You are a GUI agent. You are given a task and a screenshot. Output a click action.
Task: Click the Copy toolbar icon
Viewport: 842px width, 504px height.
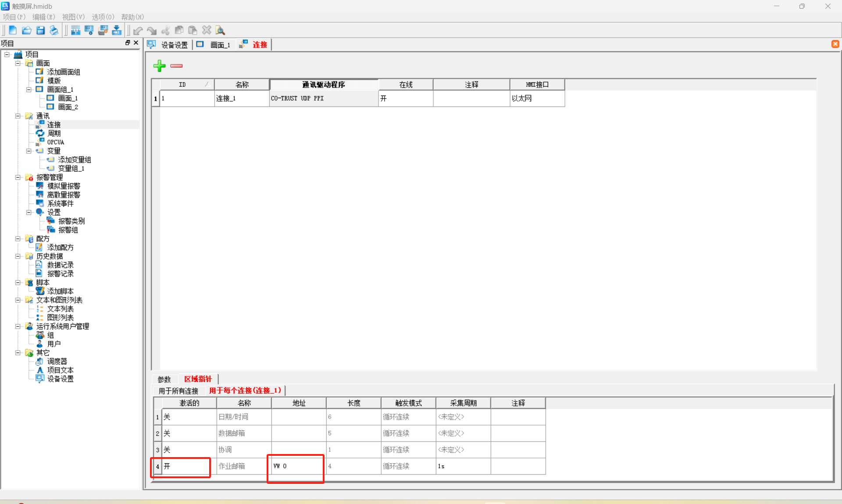pyautogui.click(x=179, y=30)
